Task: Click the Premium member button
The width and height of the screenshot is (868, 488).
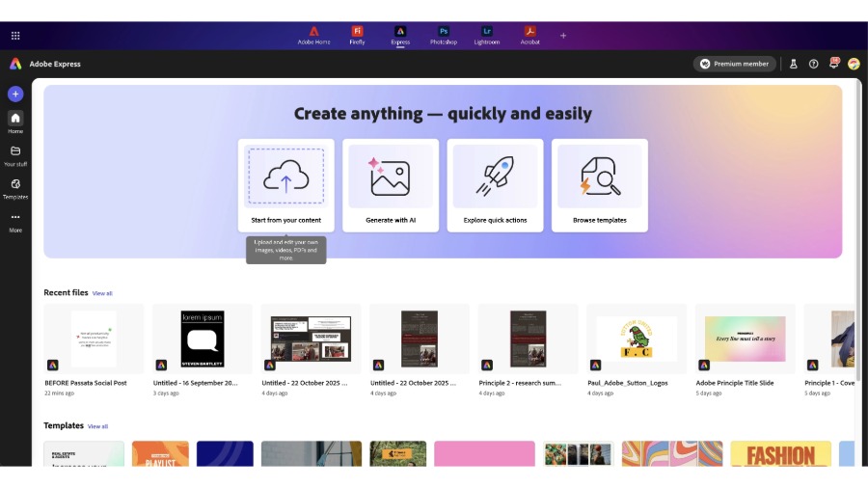Action: click(735, 64)
